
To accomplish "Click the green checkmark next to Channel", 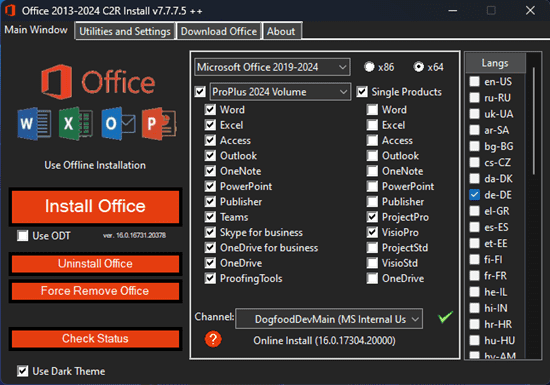I will pos(445,317).
